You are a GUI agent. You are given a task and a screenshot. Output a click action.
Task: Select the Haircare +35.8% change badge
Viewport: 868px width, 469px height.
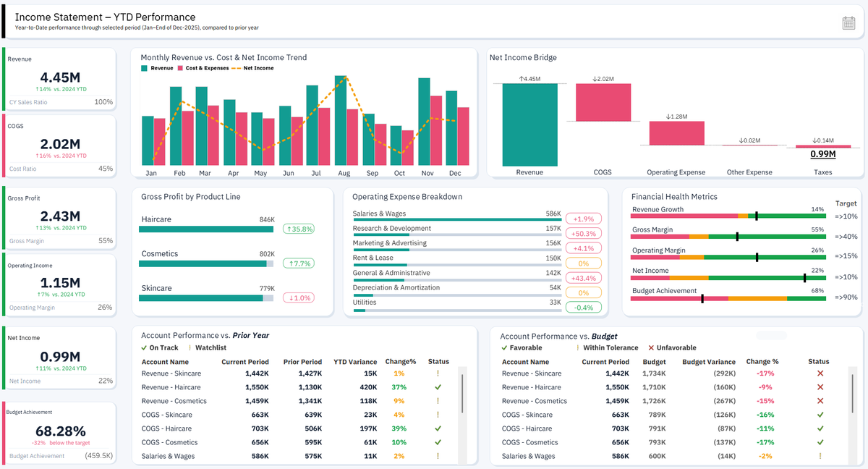pyautogui.click(x=298, y=229)
